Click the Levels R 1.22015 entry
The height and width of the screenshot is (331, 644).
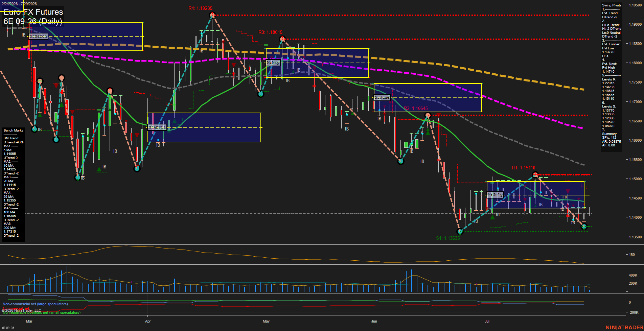(x=608, y=83)
